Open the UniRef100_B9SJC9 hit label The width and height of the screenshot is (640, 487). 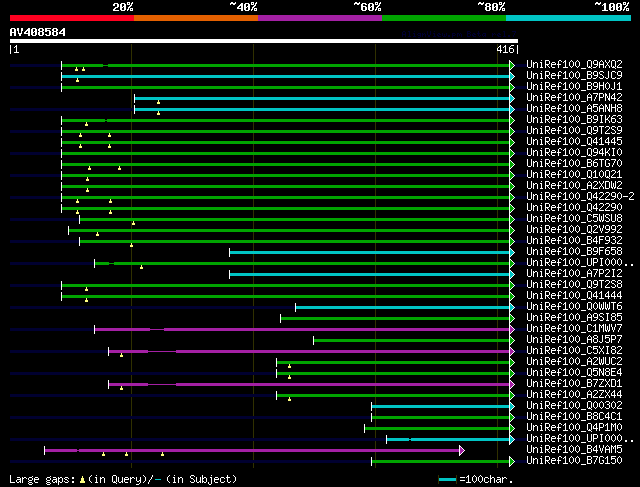click(574, 75)
